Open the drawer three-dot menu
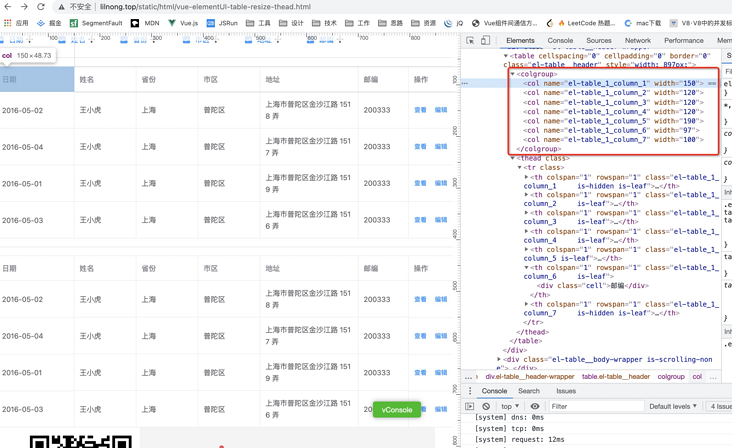 click(x=470, y=391)
